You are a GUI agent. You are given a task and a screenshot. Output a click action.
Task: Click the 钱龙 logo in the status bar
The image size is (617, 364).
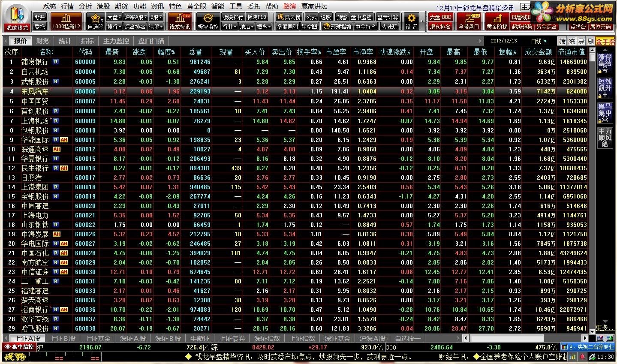click(15, 357)
